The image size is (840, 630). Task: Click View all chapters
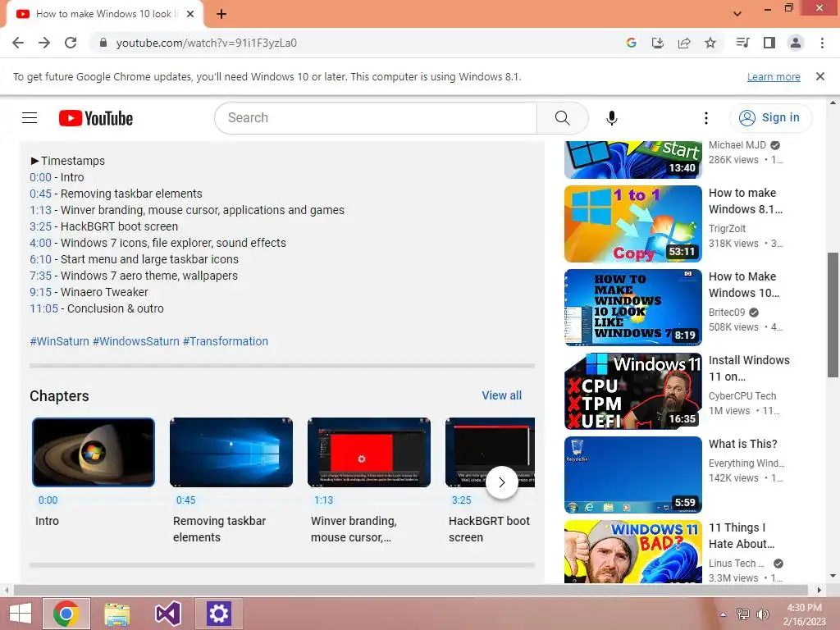(x=501, y=395)
